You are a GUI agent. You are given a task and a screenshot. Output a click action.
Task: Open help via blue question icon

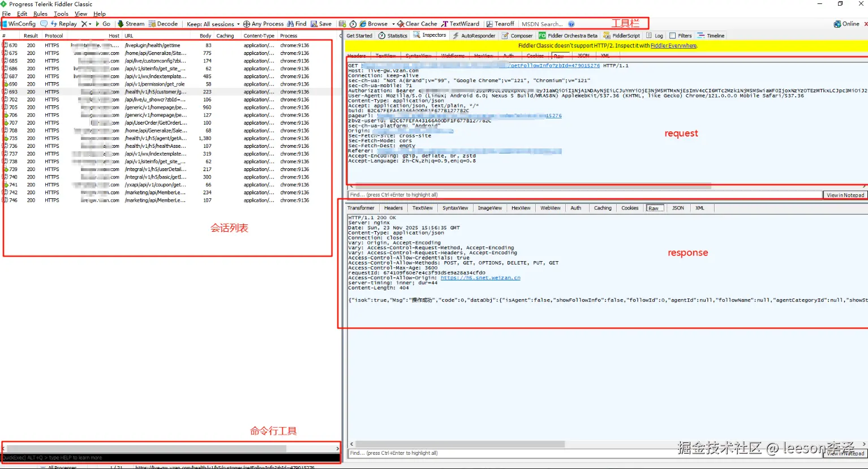[x=571, y=24]
